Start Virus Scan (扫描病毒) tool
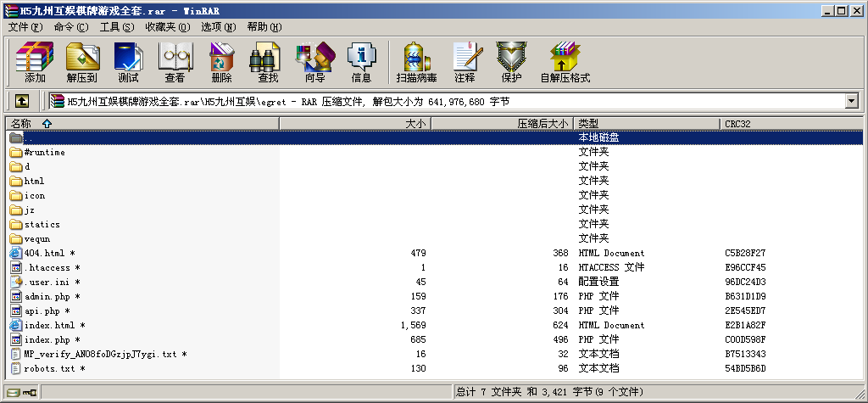This screenshot has width=868, height=403. [416, 62]
